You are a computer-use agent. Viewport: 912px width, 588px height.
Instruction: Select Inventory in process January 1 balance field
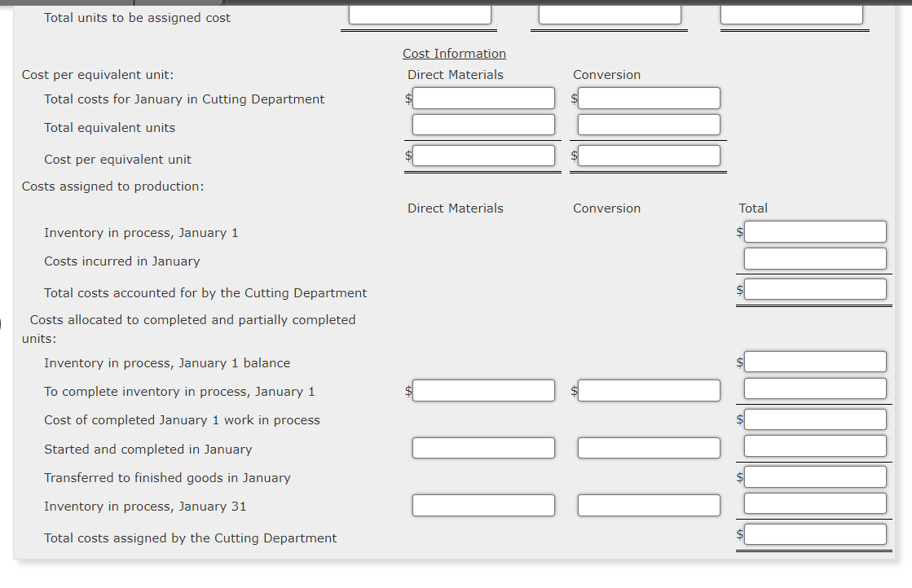click(x=815, y=361)
